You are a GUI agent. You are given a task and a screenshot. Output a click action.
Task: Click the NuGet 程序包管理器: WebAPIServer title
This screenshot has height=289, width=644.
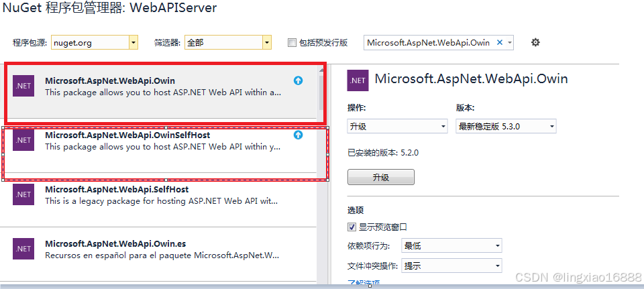pyautogui.click(x=109, y=7)
